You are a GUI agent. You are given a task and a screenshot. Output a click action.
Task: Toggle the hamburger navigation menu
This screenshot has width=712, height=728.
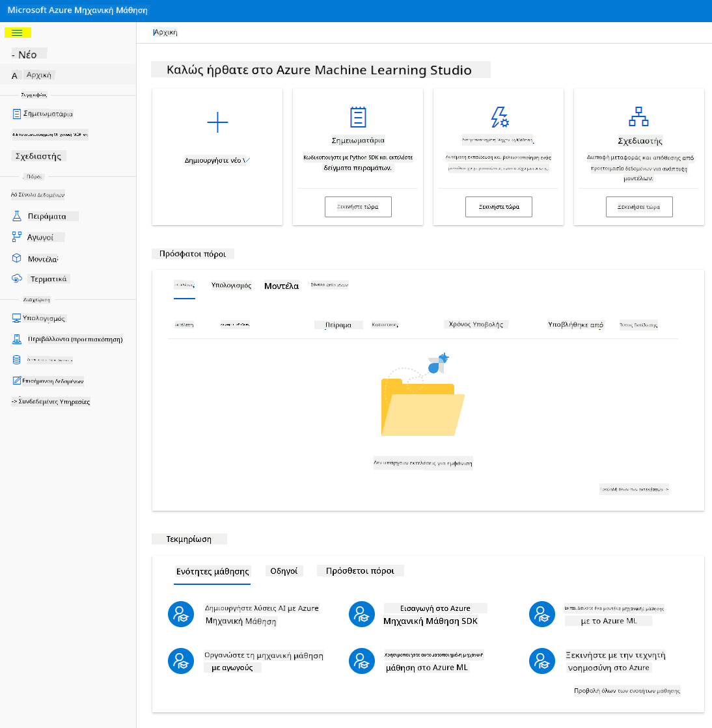17,33
